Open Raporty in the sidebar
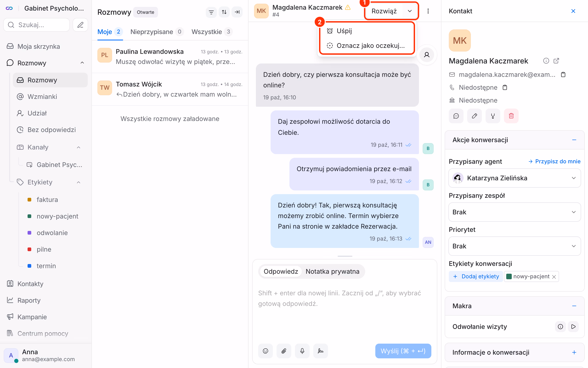The width and height of the screenshot is (588, 368). pyautogui.click(x=29, y=300)
